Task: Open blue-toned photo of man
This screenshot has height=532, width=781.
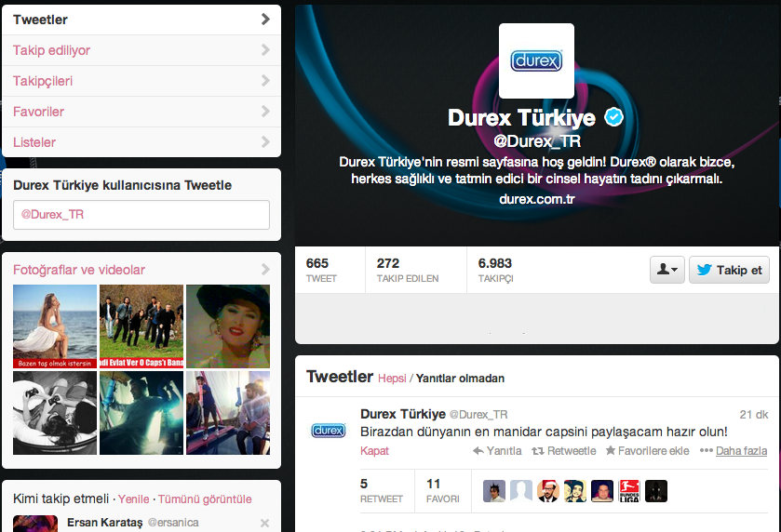Action: coord(141,413)
